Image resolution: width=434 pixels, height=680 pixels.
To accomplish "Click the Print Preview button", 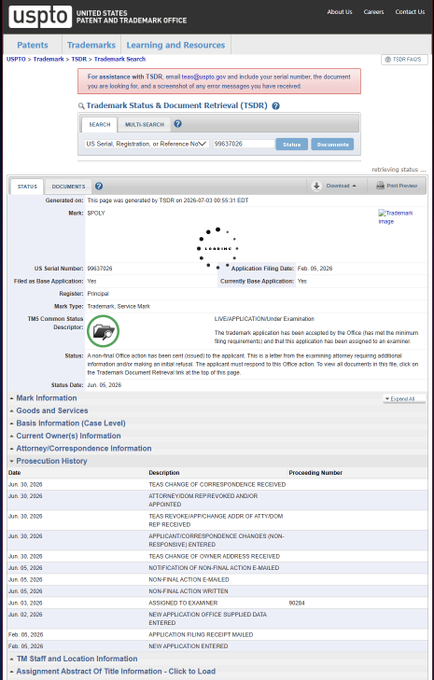I will point(396,186).
